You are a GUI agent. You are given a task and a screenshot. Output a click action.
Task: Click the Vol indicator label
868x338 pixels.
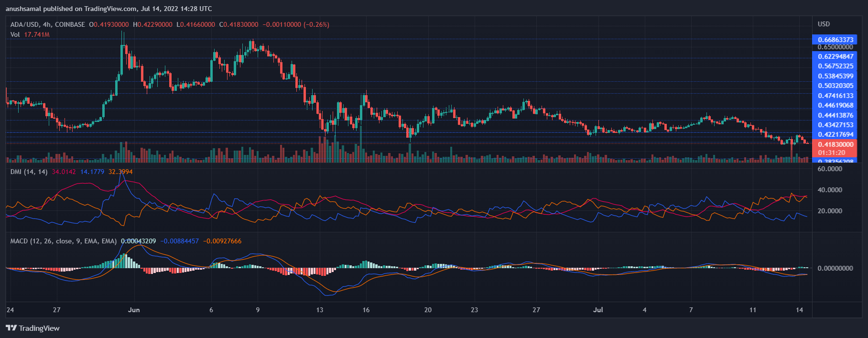[x=15, y=34]
